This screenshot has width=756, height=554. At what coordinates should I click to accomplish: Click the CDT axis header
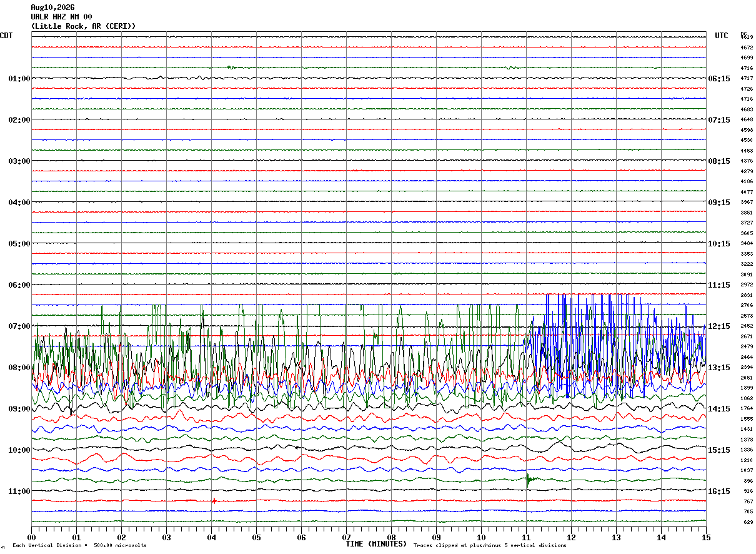6,36
